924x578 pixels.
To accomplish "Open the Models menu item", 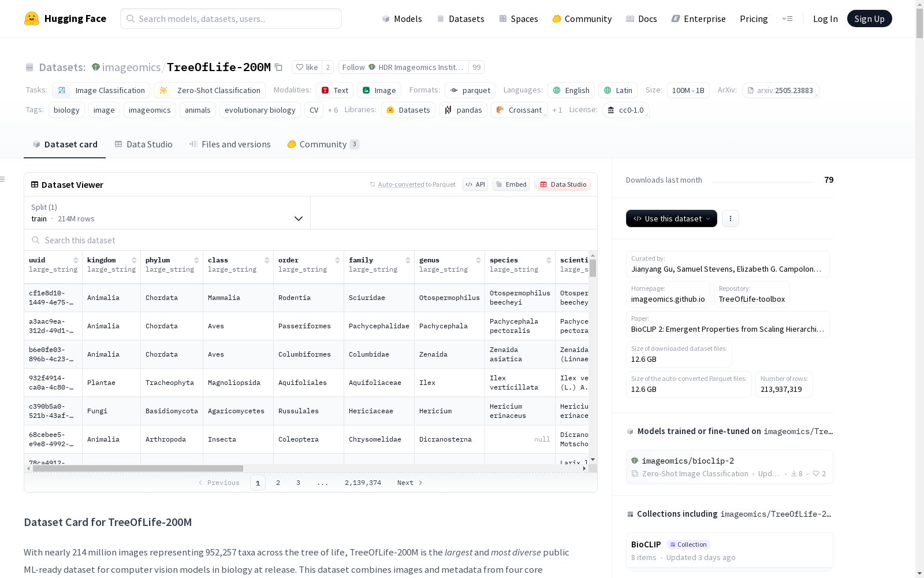I will [402, 18].
